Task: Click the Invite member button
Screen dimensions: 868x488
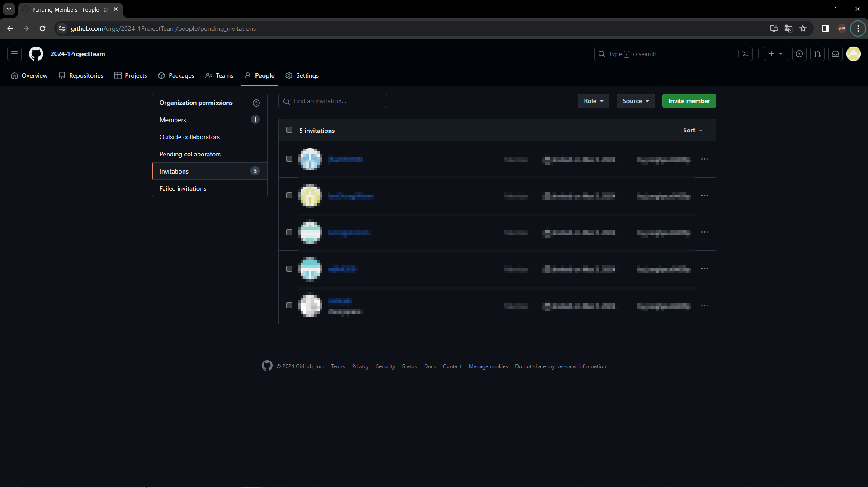Action: pyautogui.click(x=689, y=101)
